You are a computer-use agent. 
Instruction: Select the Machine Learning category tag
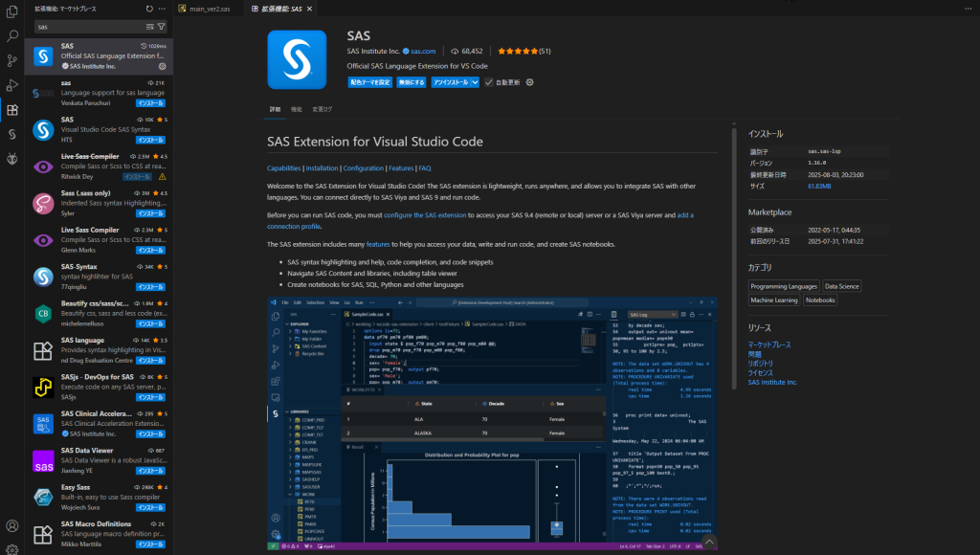[x=773, y=300]
